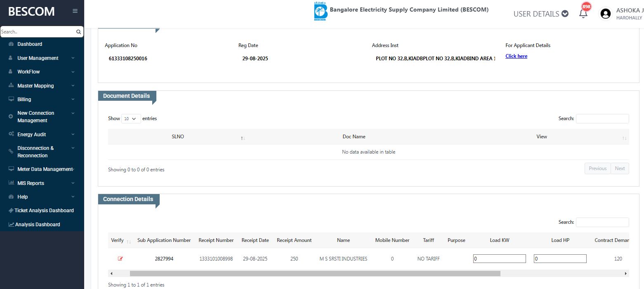Click the Ticket Analysis Dashboard ticket icon
This screenshot has width=644, height=289.
tap(11, 211)
